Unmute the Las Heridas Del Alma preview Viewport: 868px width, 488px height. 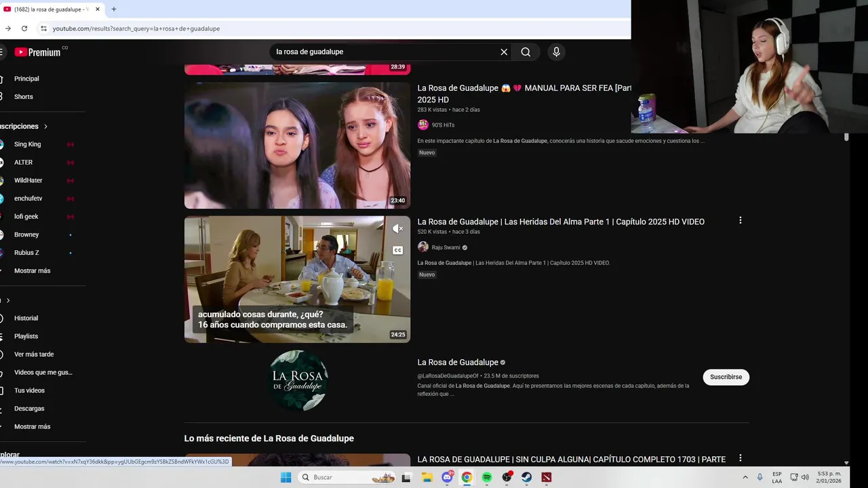coord(398,228)
